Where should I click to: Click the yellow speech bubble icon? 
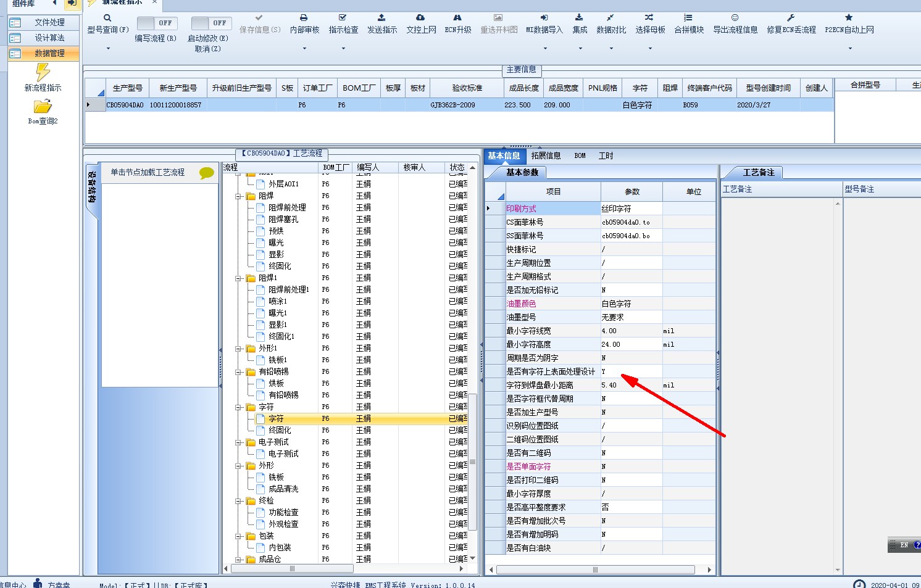[x=207, y=173]
